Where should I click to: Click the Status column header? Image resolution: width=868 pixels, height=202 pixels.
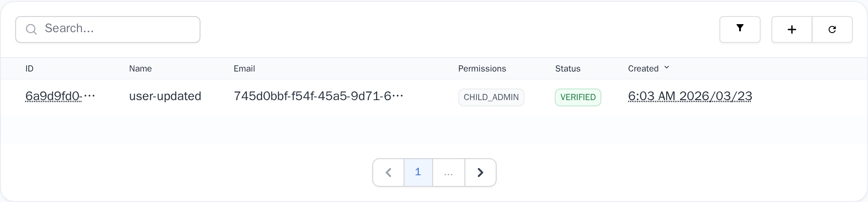tap(567, 68)
